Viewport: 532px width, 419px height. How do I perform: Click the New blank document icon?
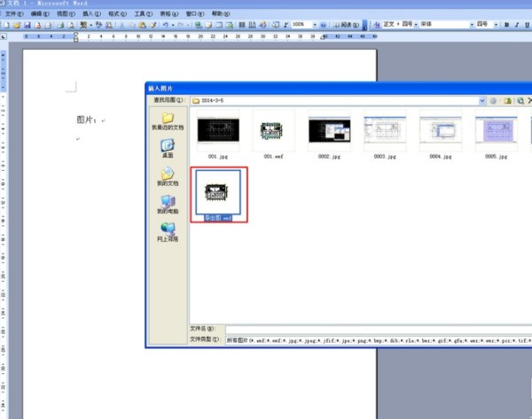pos(6,25)
